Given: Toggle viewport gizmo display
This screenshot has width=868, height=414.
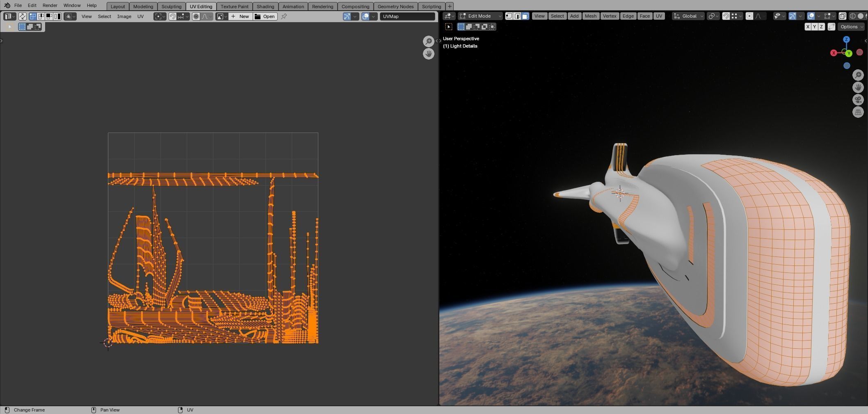Looking at the screenshot, I should [x=793, y=16].
